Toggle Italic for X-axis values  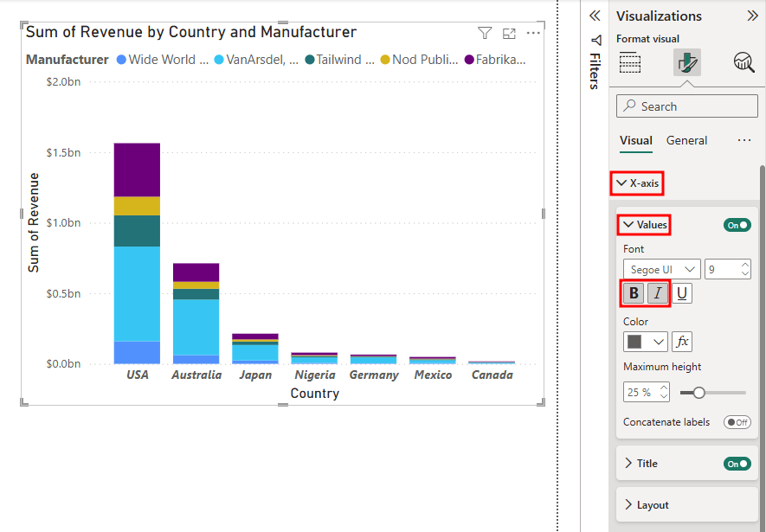click(x=658, y=293)
